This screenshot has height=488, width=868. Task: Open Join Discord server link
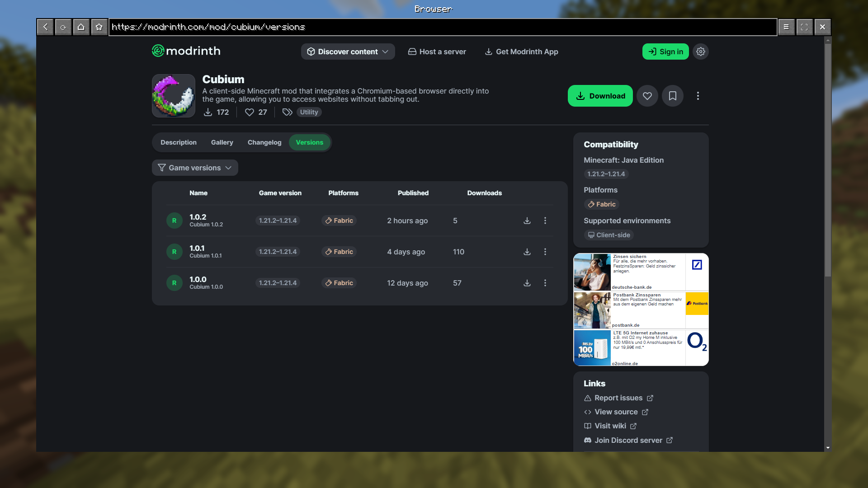tap(628, 440)
